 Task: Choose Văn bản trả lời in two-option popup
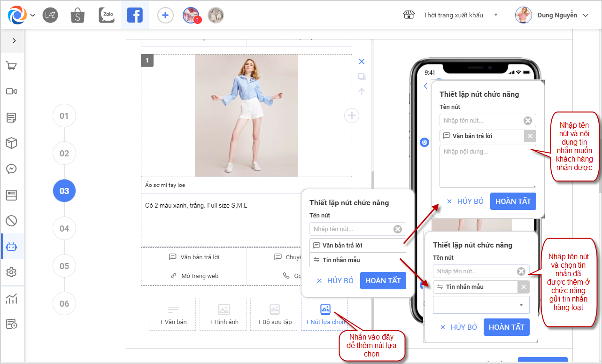point(357,245)
